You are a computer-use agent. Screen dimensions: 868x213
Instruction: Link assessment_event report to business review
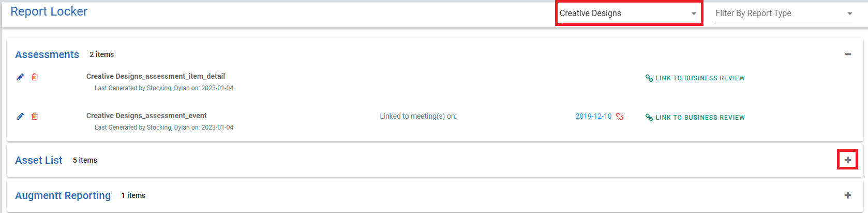695,118
